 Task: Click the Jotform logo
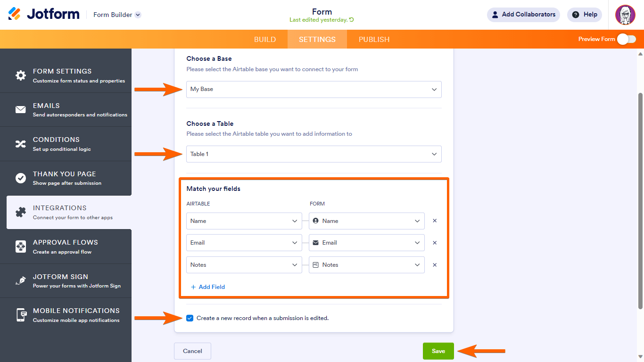point(44,14)
